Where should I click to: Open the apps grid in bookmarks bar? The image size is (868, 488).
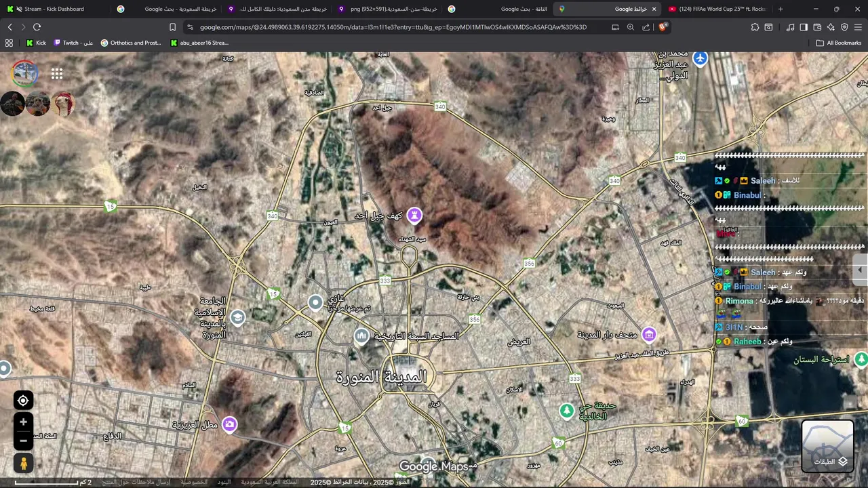9,43
